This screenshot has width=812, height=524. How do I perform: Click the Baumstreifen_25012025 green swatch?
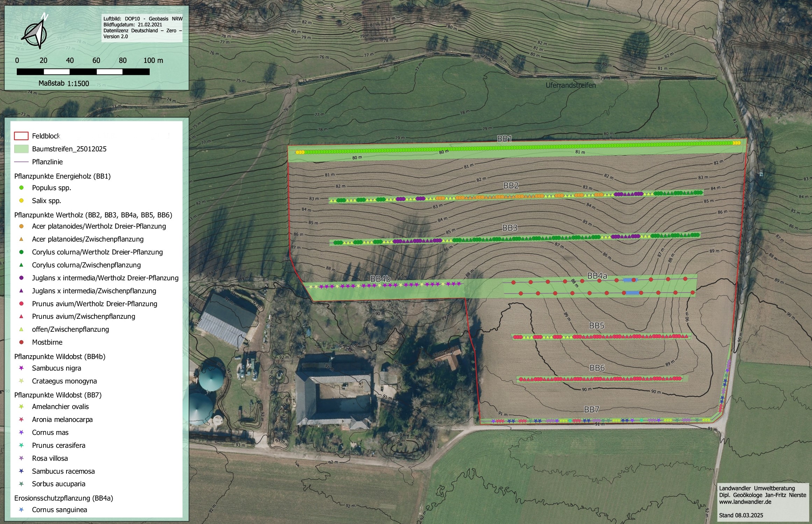click(x=21, y=149)
